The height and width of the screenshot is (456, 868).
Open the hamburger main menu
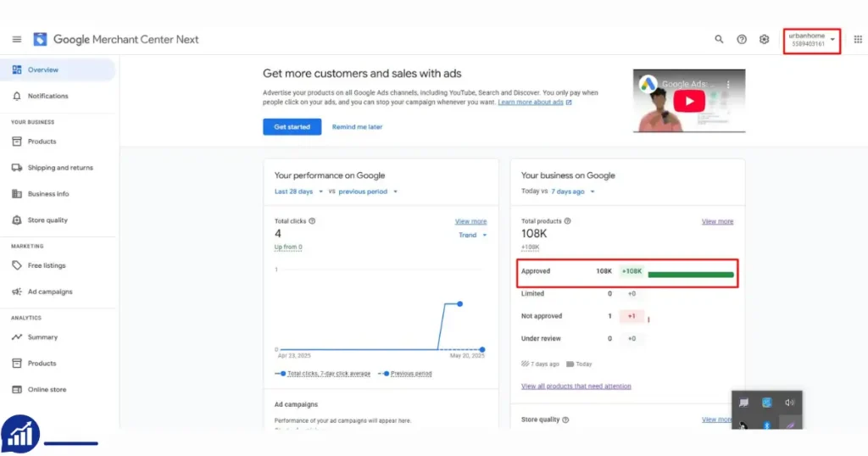click(x=17, y=39)
